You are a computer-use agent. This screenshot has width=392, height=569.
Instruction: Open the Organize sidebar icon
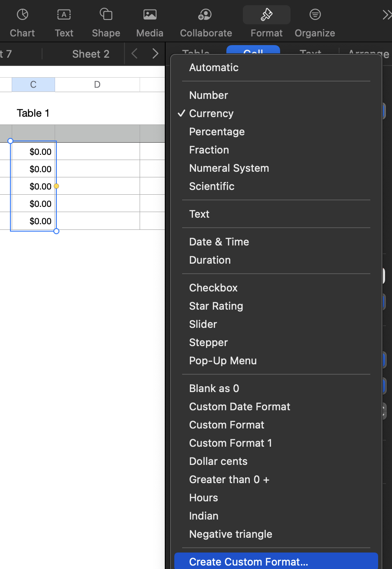315,15
